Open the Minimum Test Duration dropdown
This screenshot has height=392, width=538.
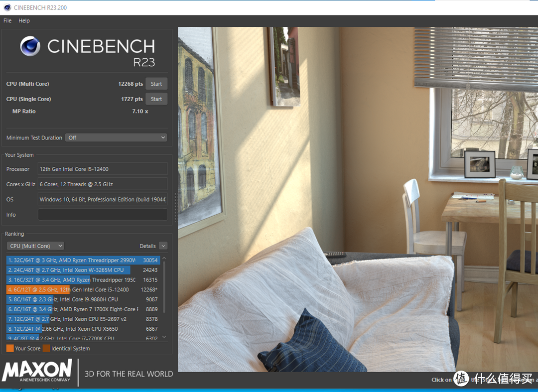(x=116, y=137)
